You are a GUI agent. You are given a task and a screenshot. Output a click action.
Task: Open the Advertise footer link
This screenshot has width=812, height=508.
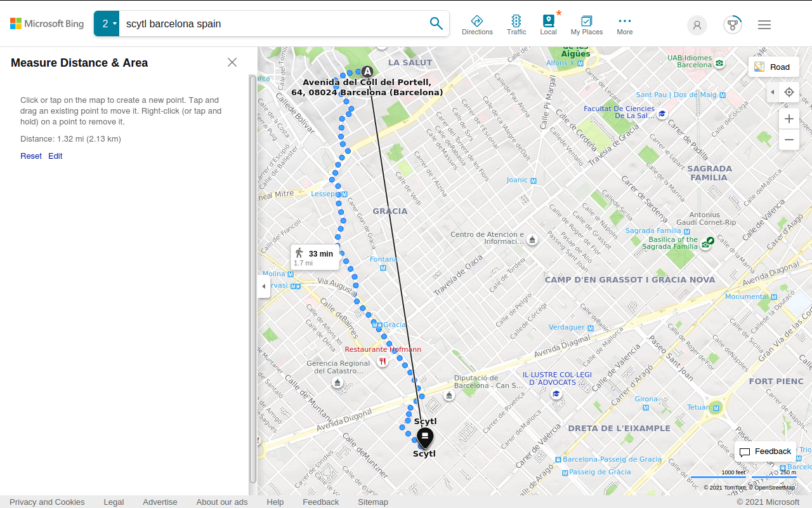[160, 502]
